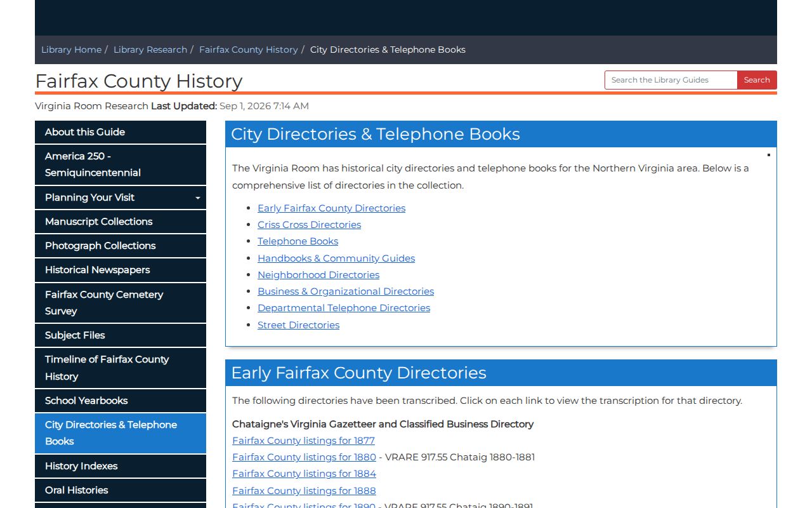Go to Library Home breadcrumb
The image size is (812, 508).
click(x=71, y=50)
